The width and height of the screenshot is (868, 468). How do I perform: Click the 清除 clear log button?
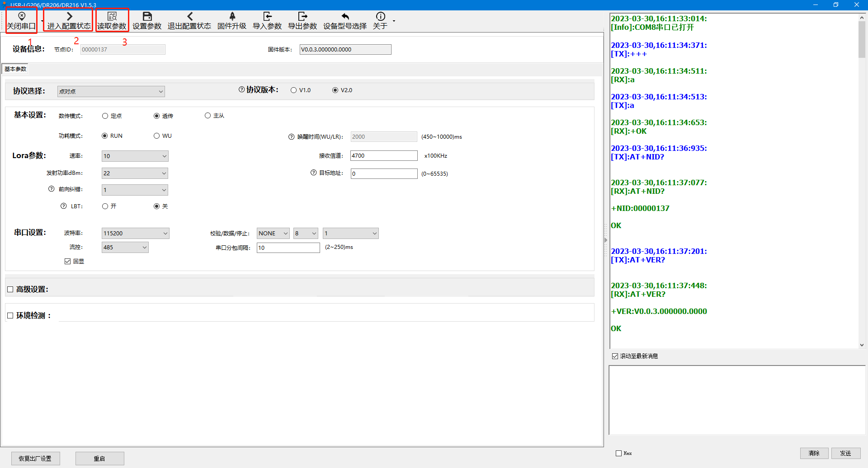click(814, 453)
